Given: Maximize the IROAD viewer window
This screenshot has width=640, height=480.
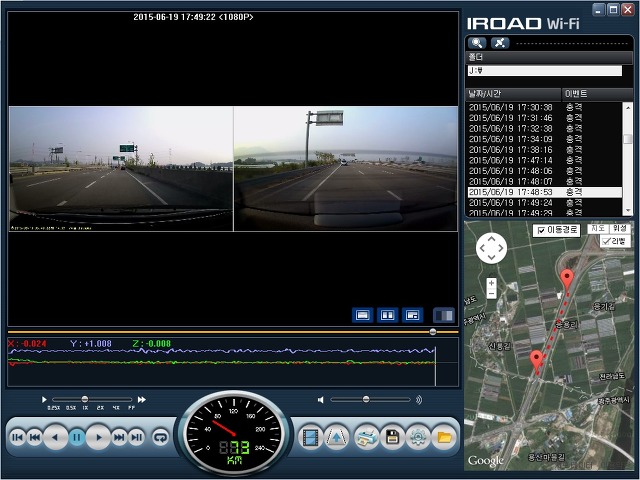Looking at the screenshot, I should (x=613, y=9).
